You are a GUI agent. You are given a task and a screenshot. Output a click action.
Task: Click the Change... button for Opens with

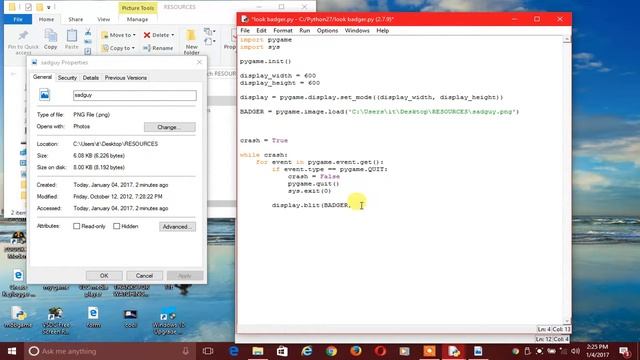[x=169, y=127]
